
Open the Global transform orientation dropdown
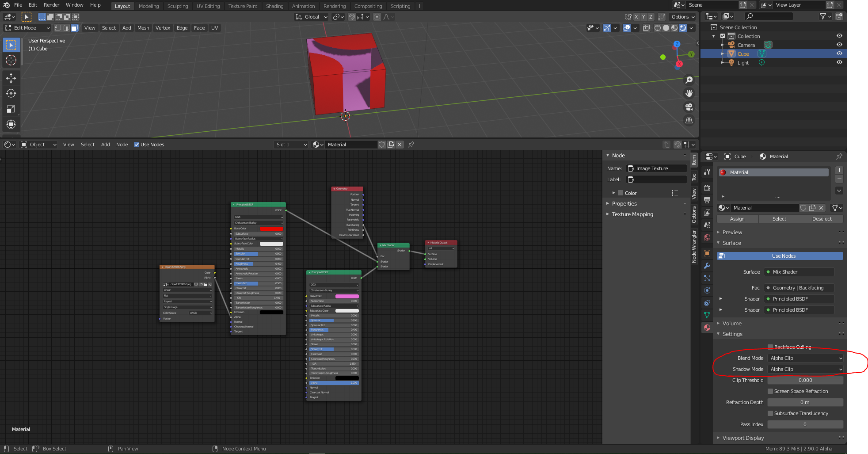[x=312, y=17]
